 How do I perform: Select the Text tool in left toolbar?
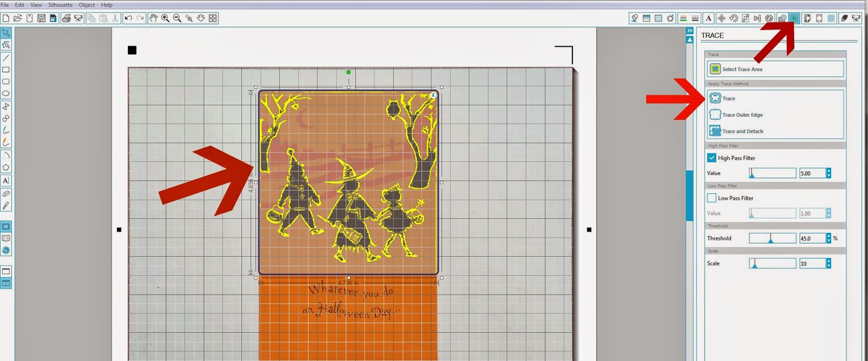(x=6, y=180)
